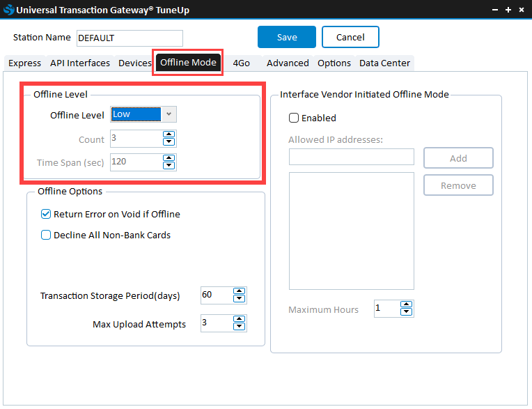The width and height of the screenshot is (532, 409).
Task: Click the Time Span value field
Action: pyautogui.click(x=136, y=162)
